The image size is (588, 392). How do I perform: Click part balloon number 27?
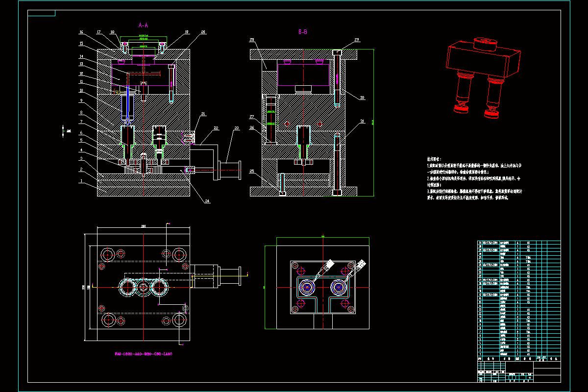[252, 117]
